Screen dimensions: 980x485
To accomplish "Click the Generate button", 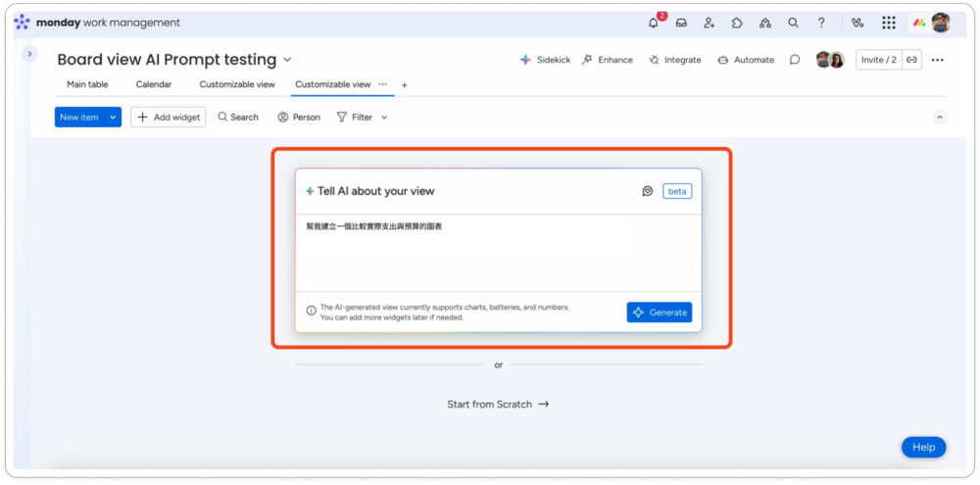I will (661, 312).
